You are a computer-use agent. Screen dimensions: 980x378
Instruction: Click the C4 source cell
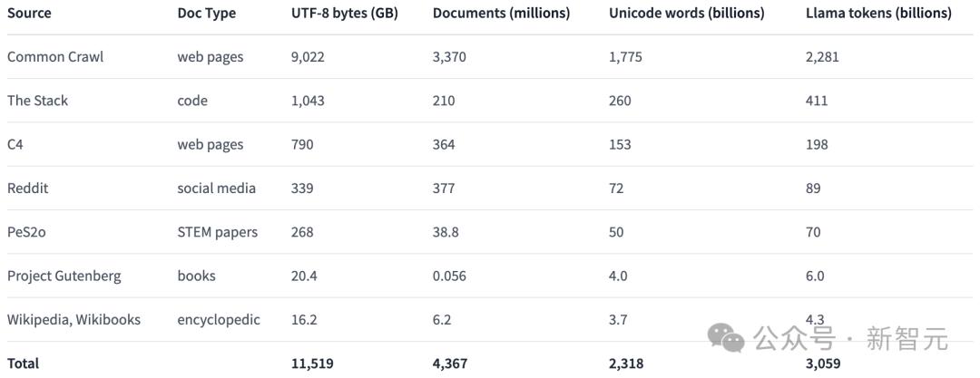15,144
